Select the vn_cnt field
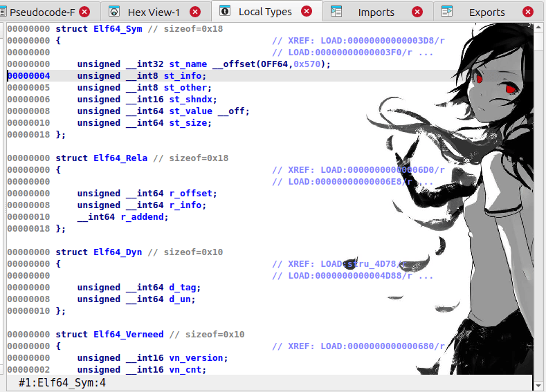The width and height of the screenshot is (546, 392). [185, 370]
